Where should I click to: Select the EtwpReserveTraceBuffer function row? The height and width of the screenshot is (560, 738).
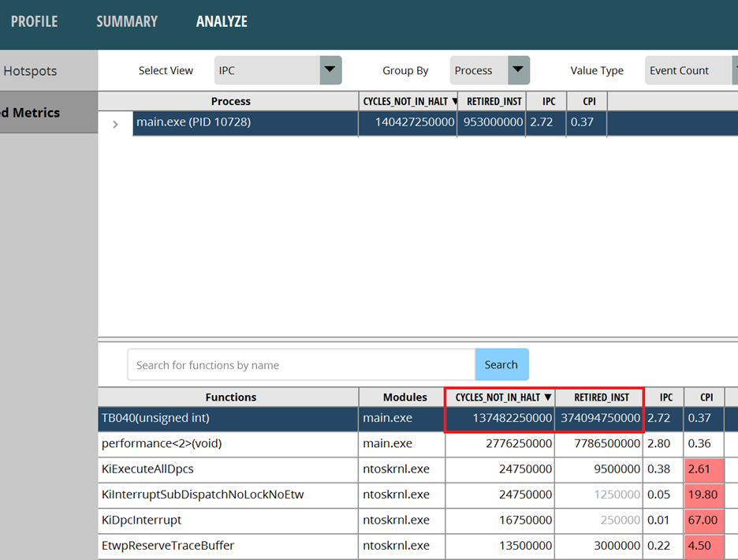tap(228, 546)
